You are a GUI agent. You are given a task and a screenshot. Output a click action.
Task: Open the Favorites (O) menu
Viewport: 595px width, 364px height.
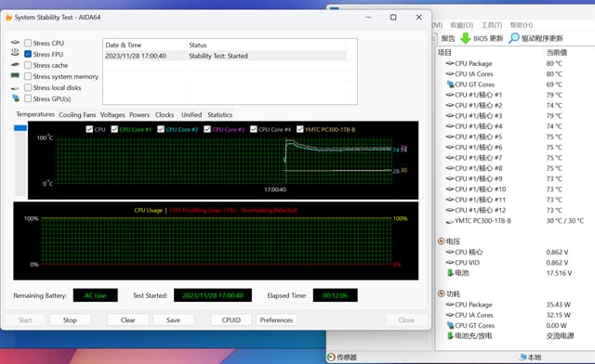(x=461, y=25)
